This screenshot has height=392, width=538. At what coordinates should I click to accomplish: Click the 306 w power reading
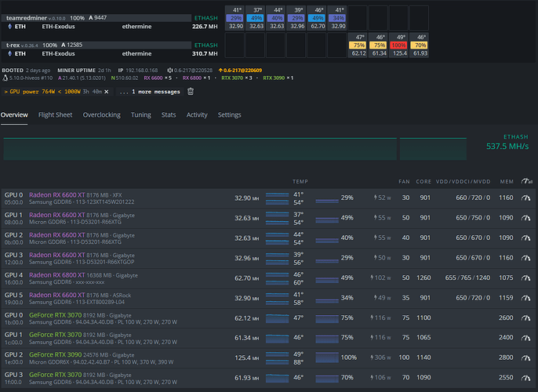[x=380, y=358]
